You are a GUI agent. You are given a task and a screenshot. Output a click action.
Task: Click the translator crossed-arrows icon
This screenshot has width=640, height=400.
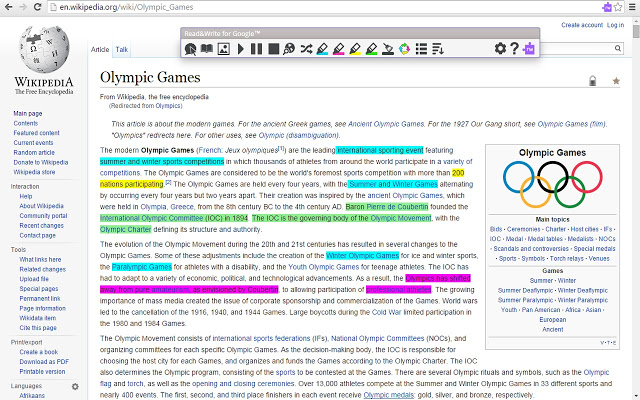pos(306,49)
